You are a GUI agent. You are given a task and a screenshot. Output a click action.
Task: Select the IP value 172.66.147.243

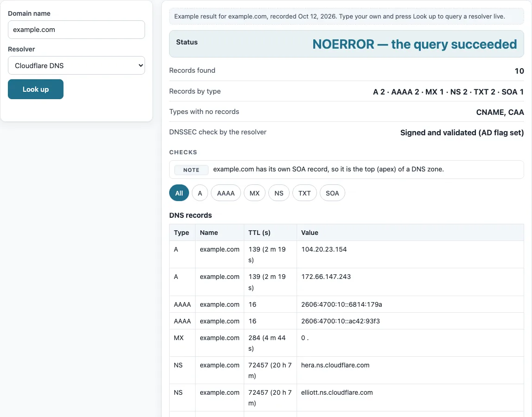coord(326,277)
